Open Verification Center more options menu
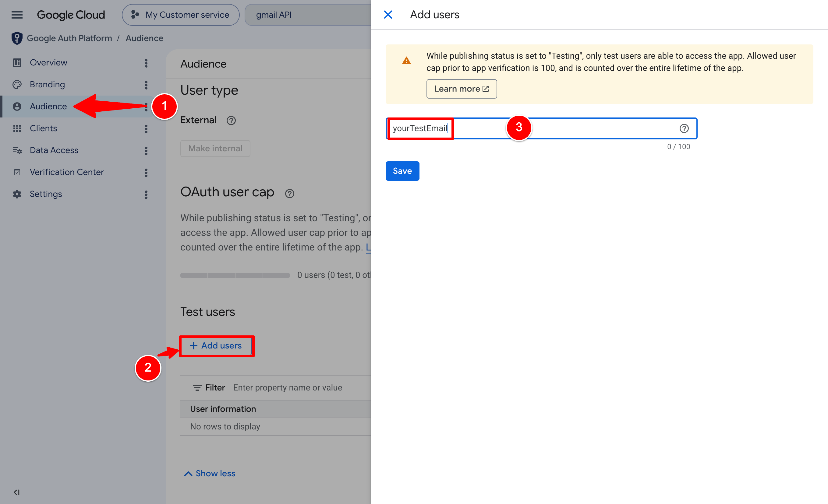Image resolution: width=828 pixels, height=504 pixels. point(146,173)
